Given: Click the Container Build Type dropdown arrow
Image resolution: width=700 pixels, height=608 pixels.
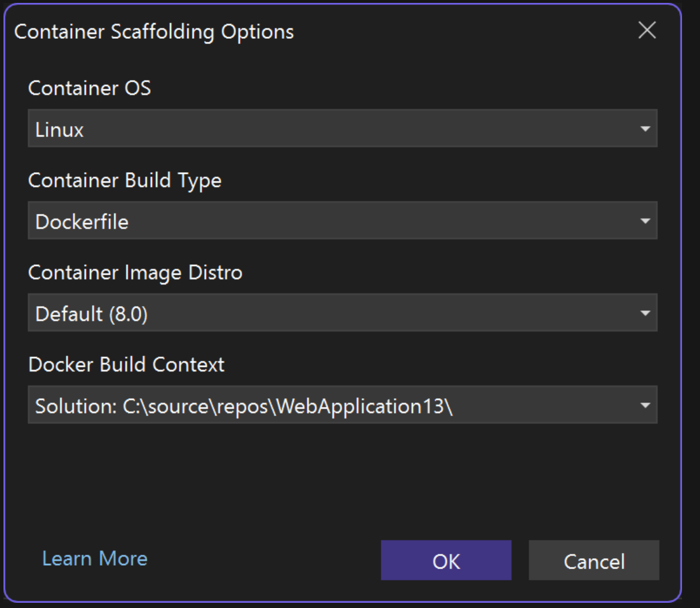Looking at the screenshot, I should 645,221.
